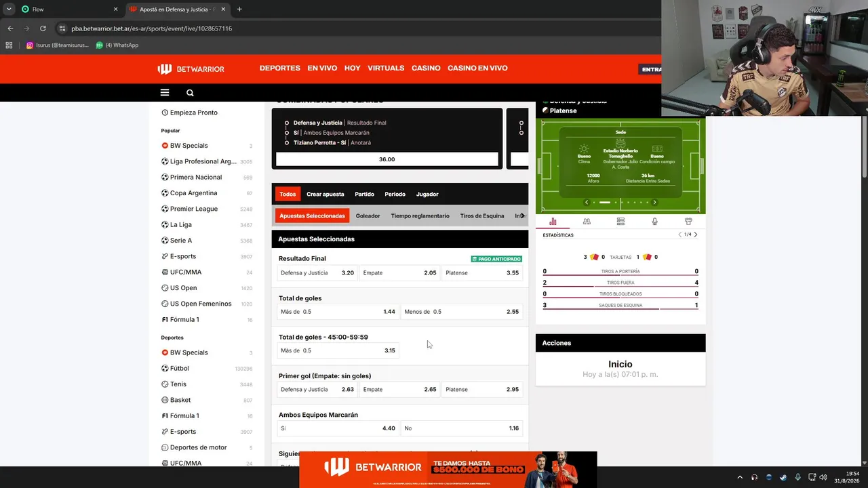868x488 pixels.
Task: Select the Jugador tab
Action: click(x=427, y=195)
